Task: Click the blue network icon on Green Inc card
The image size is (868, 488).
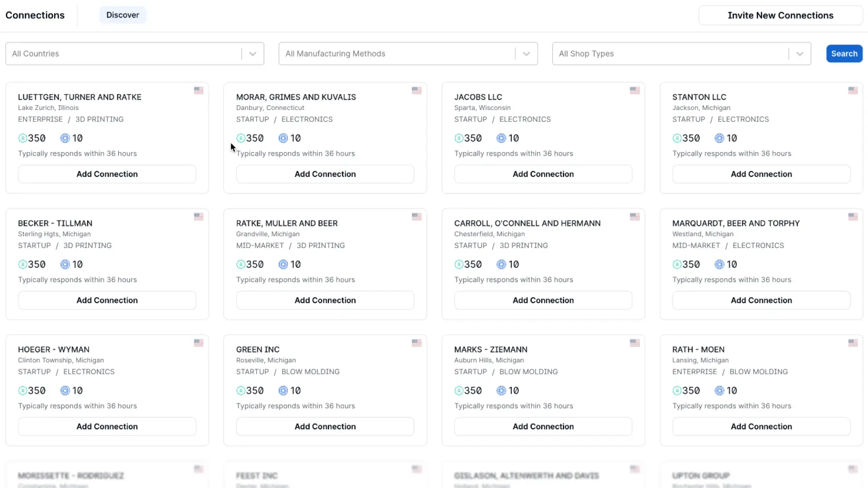Action: [283, 390]
